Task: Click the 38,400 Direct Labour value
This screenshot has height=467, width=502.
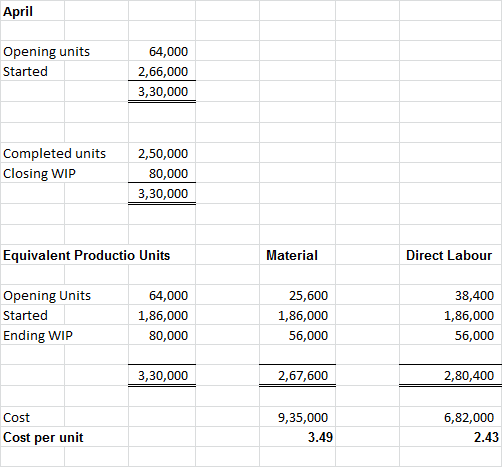Action: (x=474, y=295)
